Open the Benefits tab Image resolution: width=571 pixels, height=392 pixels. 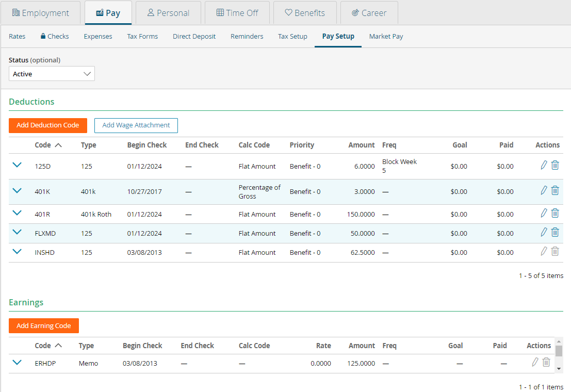[305, 13]
